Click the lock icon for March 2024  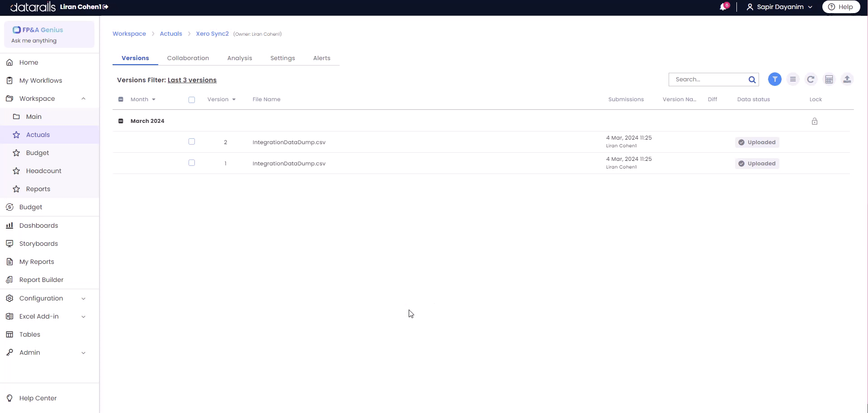pyautogui.click(x=815, y=121)
